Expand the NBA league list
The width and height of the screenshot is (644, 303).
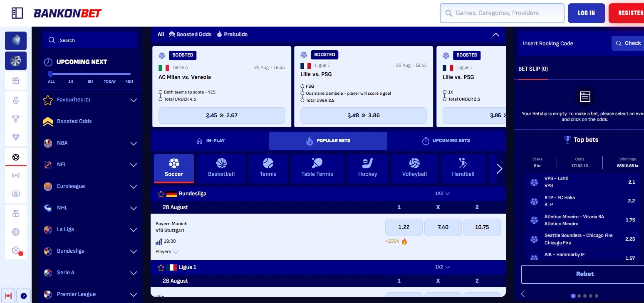coord(134,143)
